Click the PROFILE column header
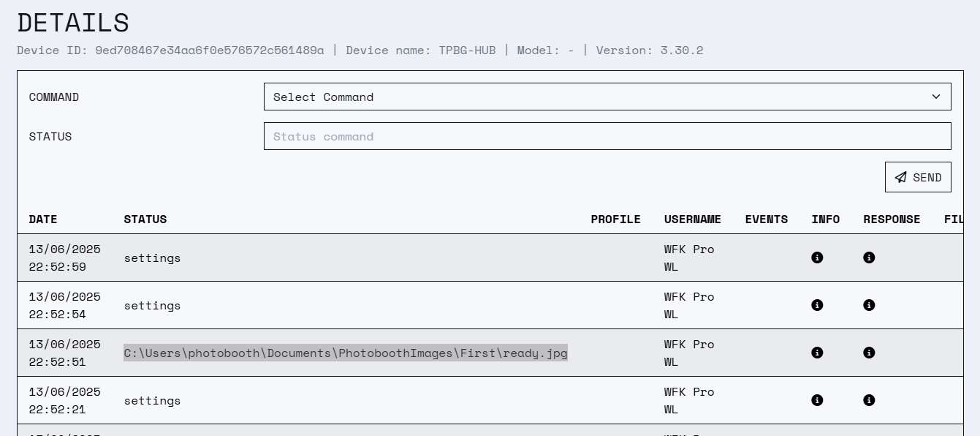This screenshot has width=980, height=436. (616, 219)
